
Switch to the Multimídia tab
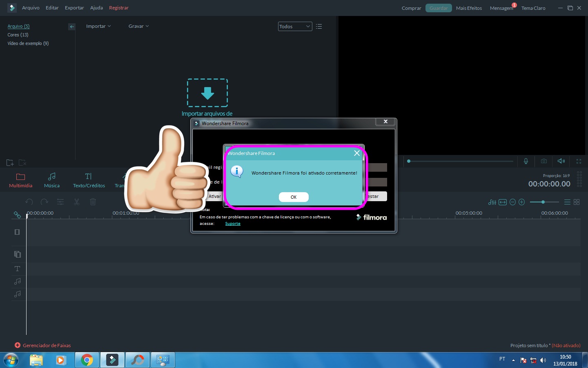pos(20,180)
